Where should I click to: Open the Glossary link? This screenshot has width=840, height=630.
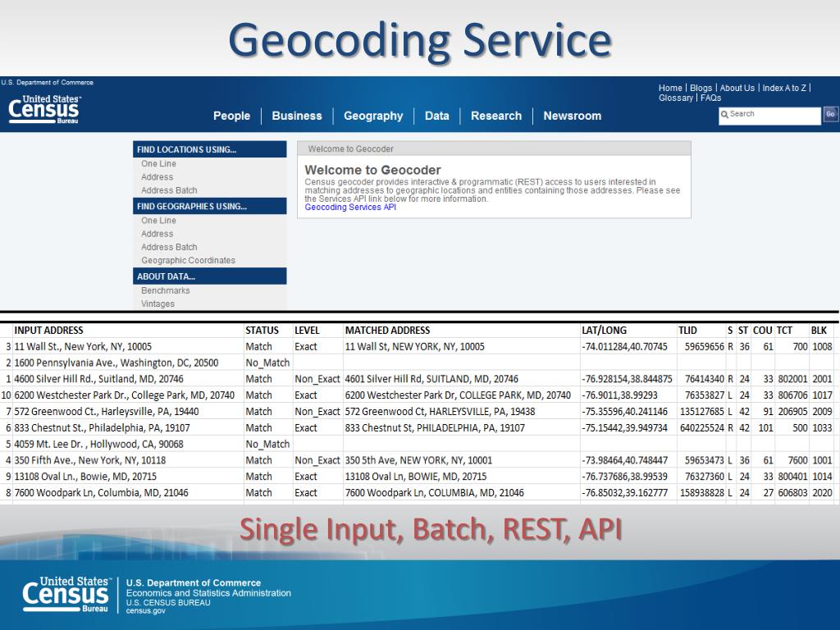pos(676,98)
